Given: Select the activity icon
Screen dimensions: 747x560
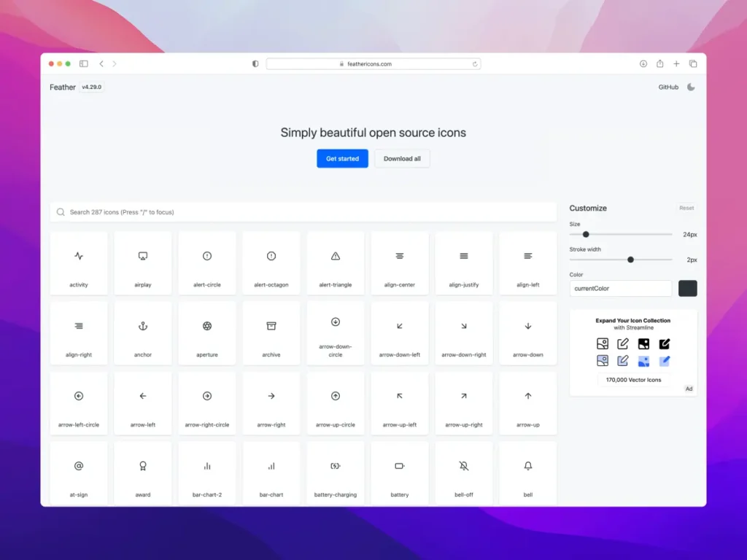Looking at the screenshot, I should [78, 257].
